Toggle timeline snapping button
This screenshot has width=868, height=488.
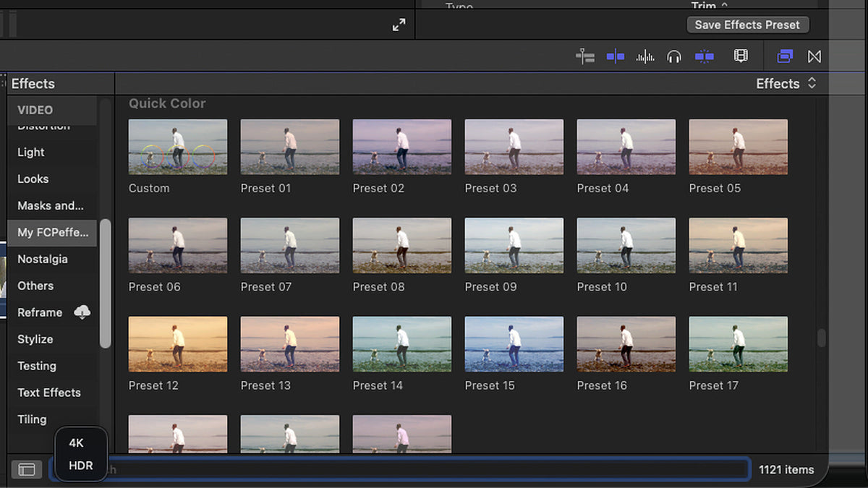pos(704,56)
